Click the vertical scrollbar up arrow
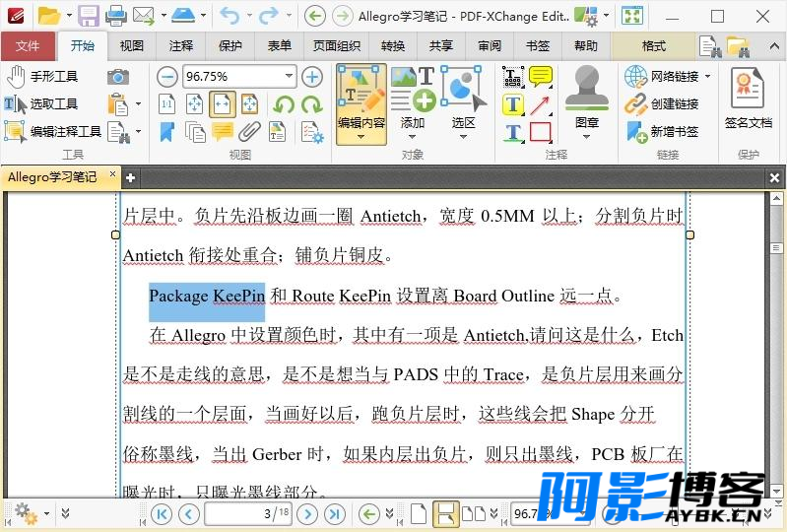 click(776, 199)
